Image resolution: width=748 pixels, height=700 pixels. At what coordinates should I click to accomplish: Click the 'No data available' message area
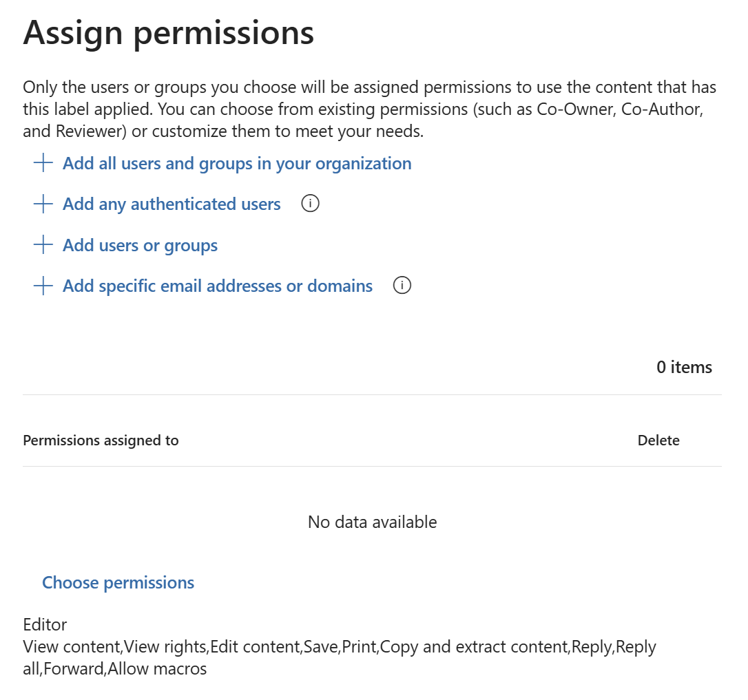[x=372, y=522]
